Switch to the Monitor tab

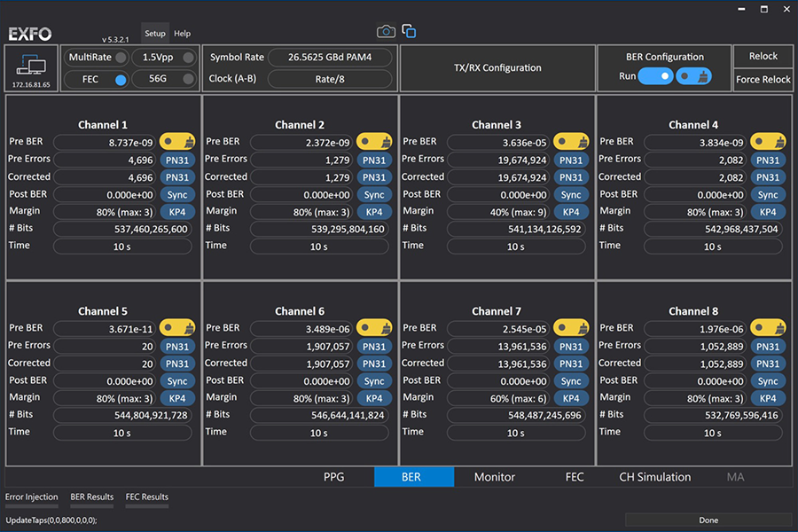pos(494,477)
